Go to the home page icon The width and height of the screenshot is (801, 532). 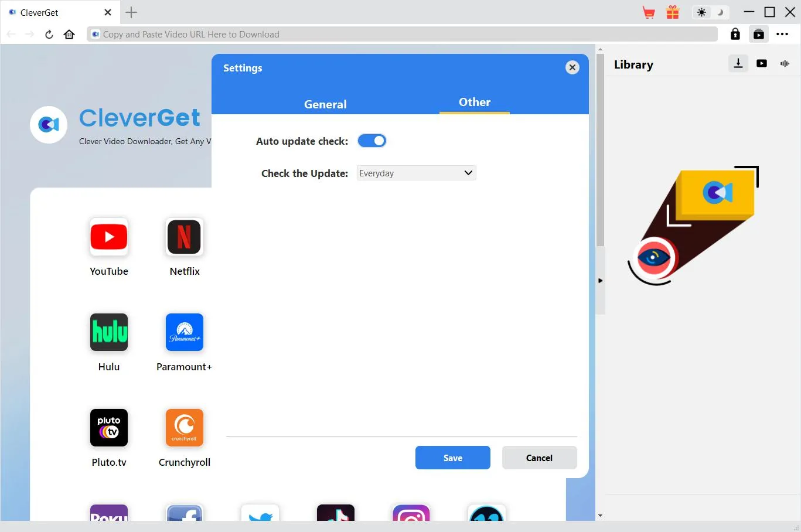coord(69,35)
